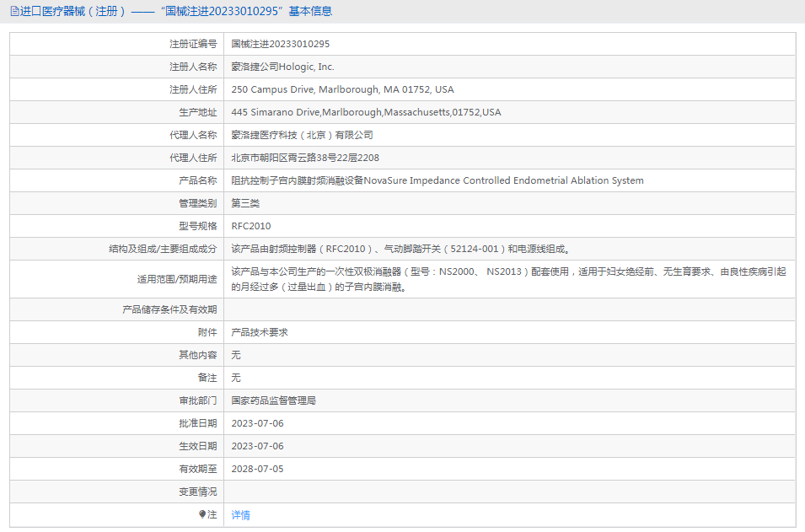This screenshot has width=805, height=532.
Task: Click the 附件 label
Action: [x=207, y=332]
